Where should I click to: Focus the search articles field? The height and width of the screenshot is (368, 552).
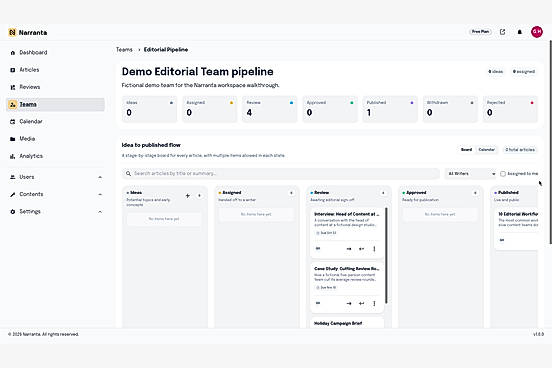tap(281, 174)
